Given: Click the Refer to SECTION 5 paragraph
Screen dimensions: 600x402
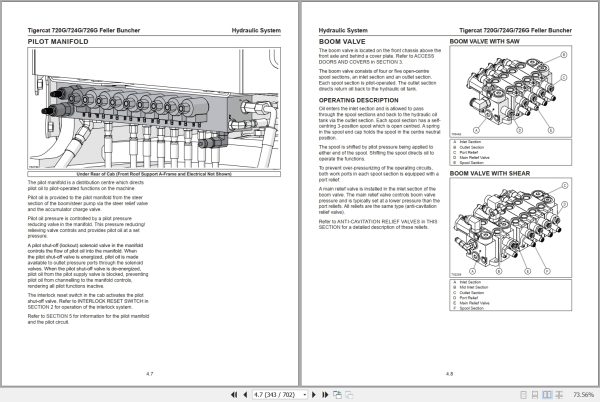Looking at the screenshot, I should pos(88,319).
